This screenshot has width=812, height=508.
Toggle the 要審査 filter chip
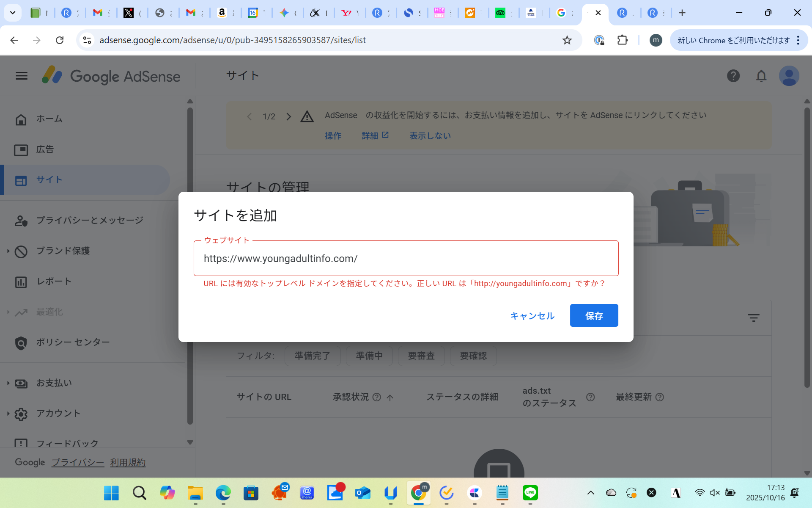[421, 356]
